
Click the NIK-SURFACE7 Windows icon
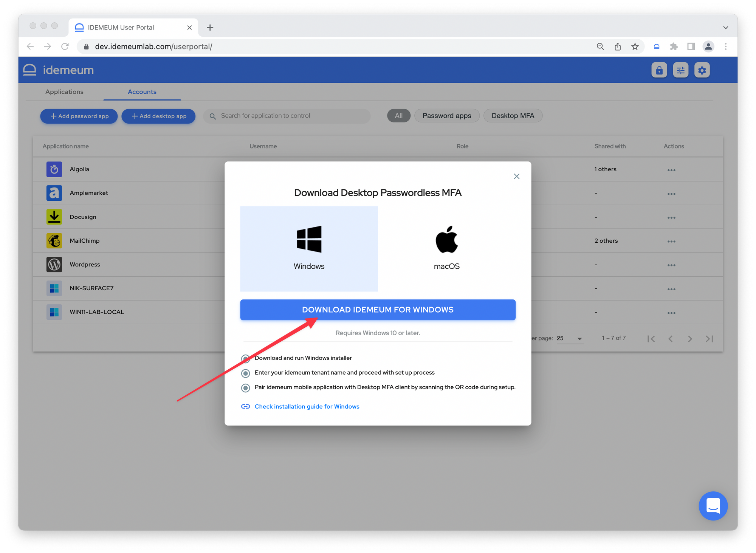[x=54, y=288]
